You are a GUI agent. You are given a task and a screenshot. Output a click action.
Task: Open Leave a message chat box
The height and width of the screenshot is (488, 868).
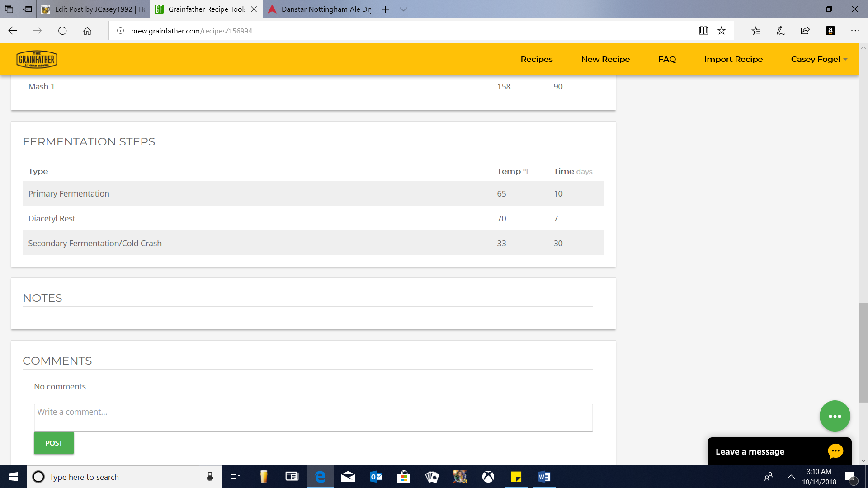(x=779, y=451)
